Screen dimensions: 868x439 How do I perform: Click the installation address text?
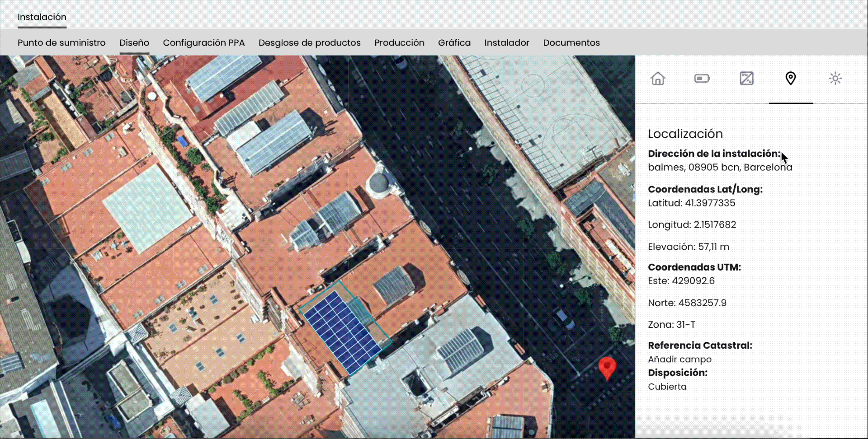720,168
